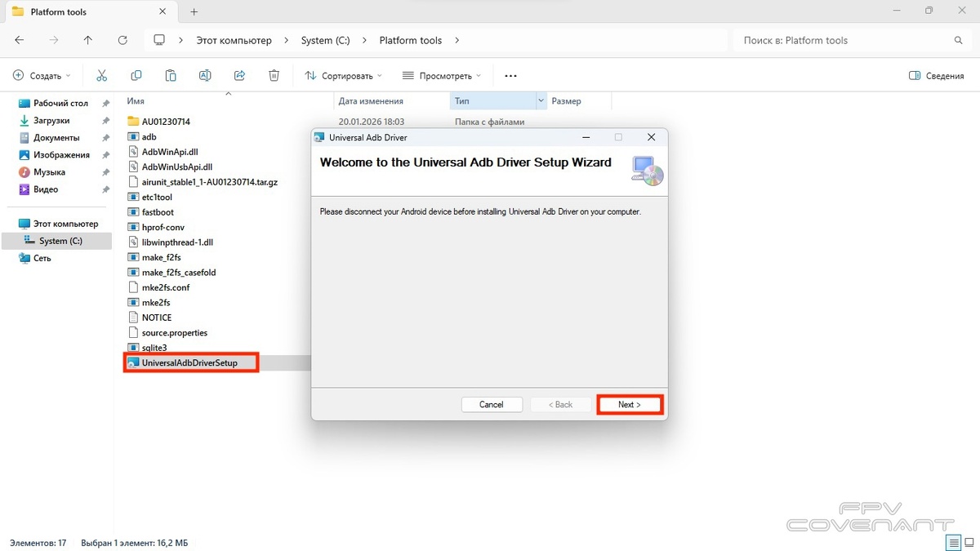Go up one folder with Up arrow

click(88, 40)
